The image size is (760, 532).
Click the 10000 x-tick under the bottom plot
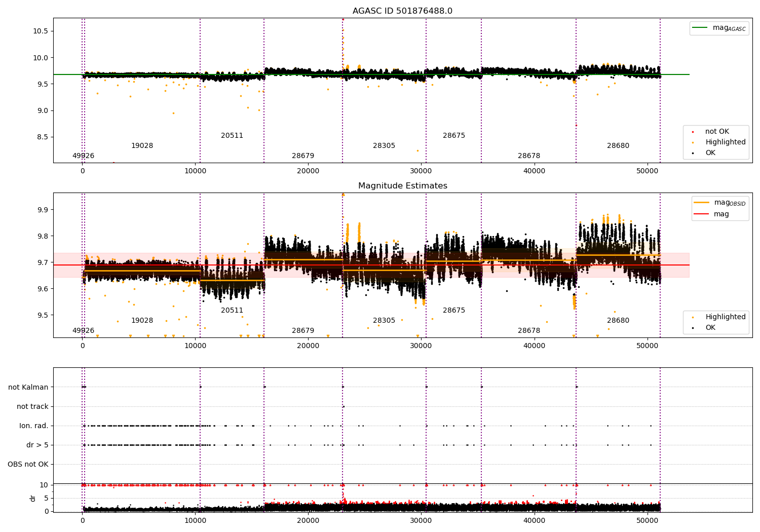click(195, 521)
